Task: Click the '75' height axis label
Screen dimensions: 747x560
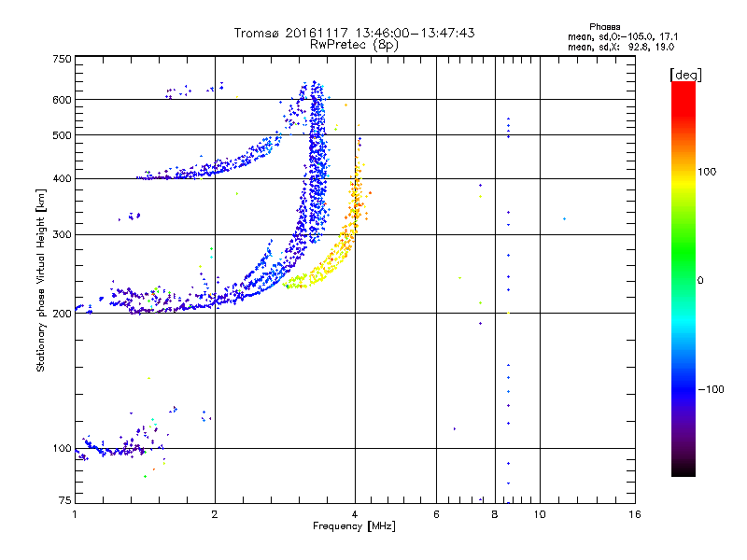Action: pyautogui.click(x=65, y=500)
